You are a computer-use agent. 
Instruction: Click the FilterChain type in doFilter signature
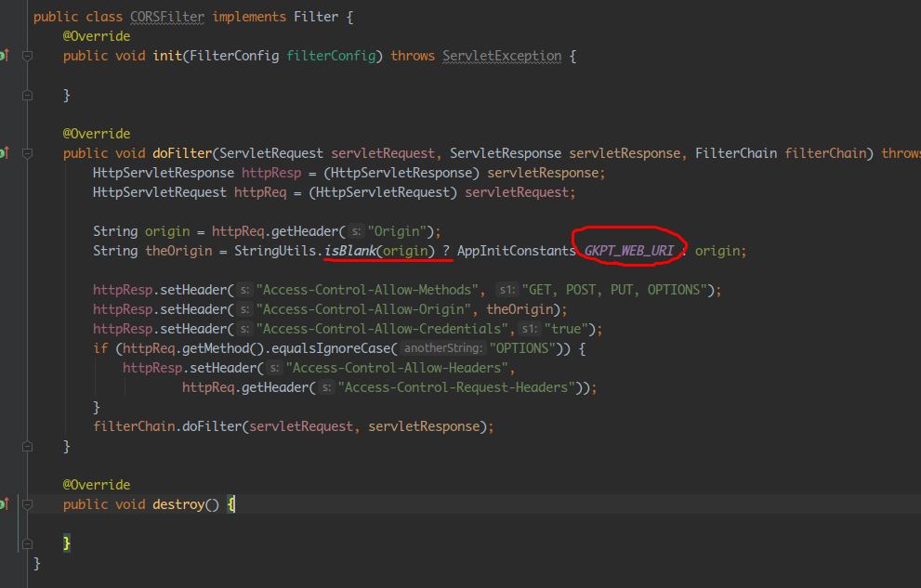(x=736, y=153)
